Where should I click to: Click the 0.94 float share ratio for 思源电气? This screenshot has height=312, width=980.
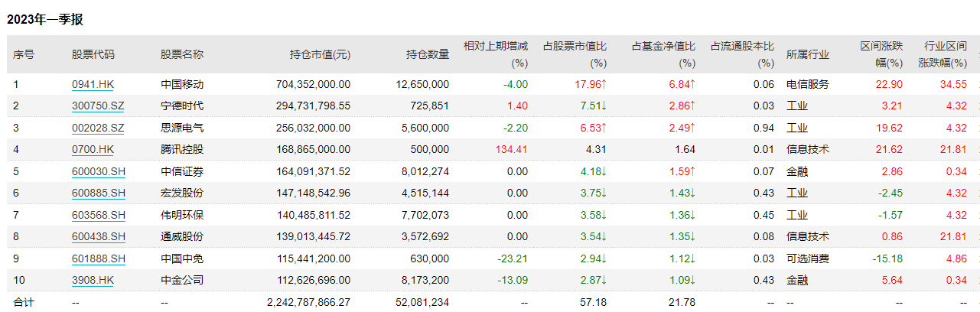763,128
